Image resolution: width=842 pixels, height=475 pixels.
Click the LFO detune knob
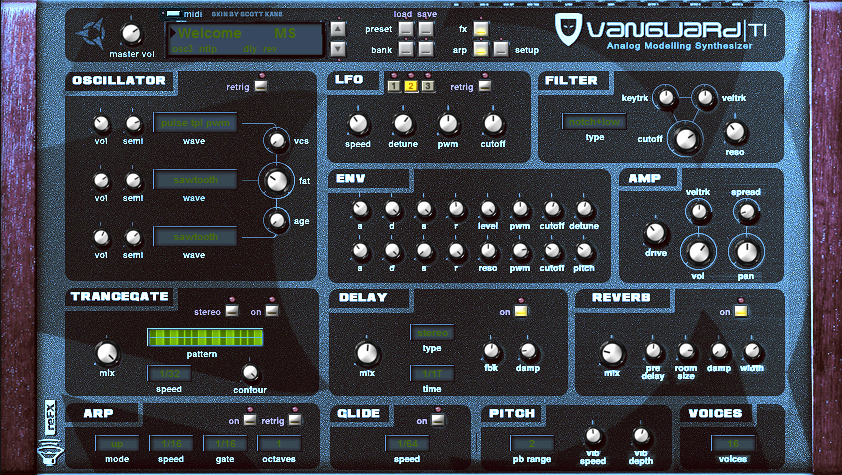(403, 124)
